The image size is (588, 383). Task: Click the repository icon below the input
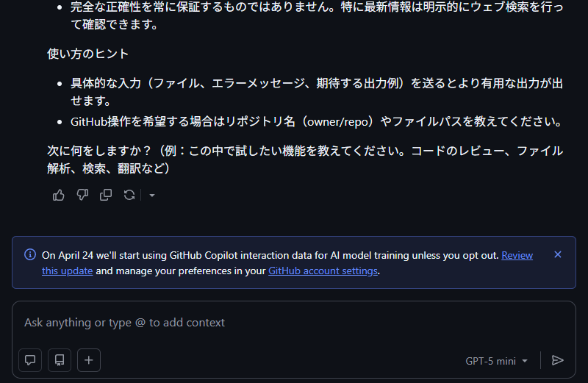(60, 360)
